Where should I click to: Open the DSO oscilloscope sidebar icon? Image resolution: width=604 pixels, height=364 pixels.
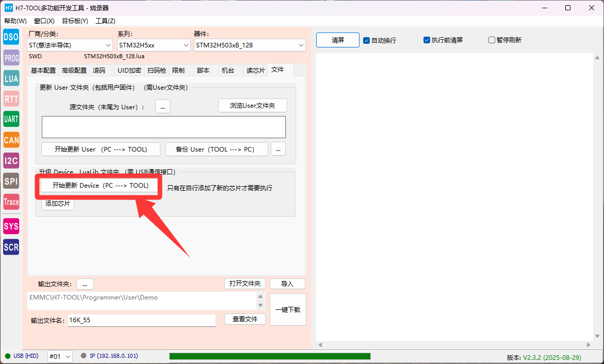[x=11, y=37]
